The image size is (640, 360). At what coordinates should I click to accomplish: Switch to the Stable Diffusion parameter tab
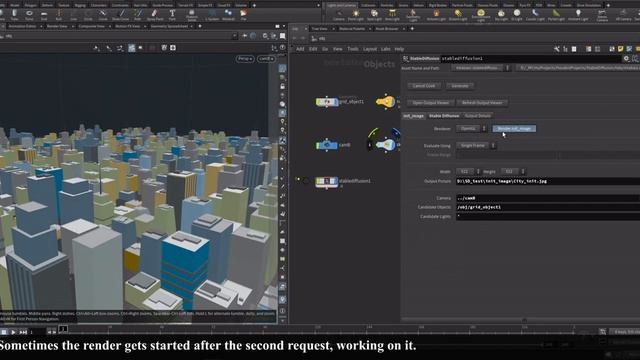[444, 116]
